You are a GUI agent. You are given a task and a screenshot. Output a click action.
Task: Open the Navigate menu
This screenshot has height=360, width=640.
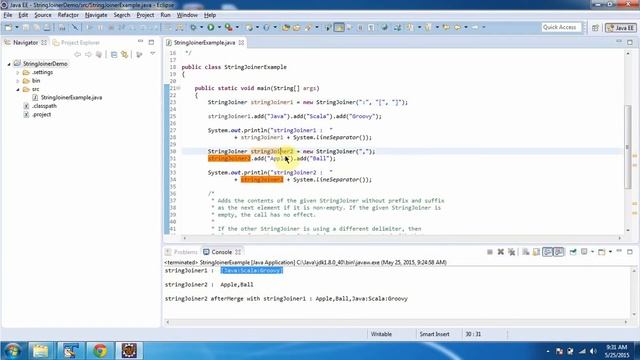[96, 15]
